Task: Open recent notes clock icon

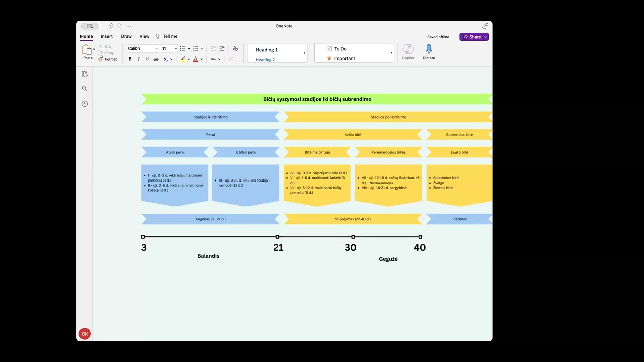Action: tap(85, 104)
